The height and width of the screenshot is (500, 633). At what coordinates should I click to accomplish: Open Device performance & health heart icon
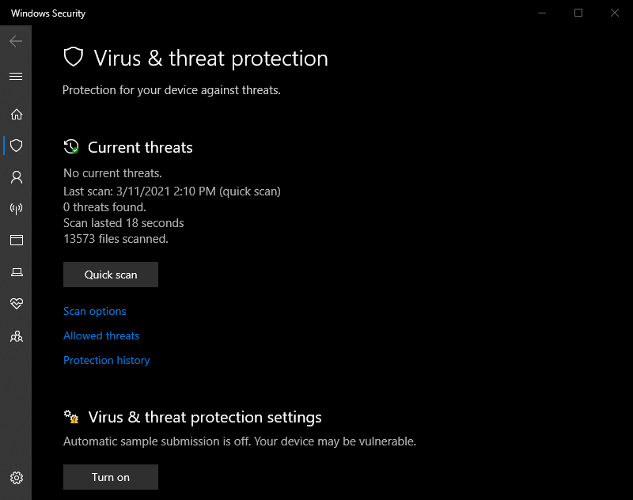pyautogui.click(x=16, y=303)
